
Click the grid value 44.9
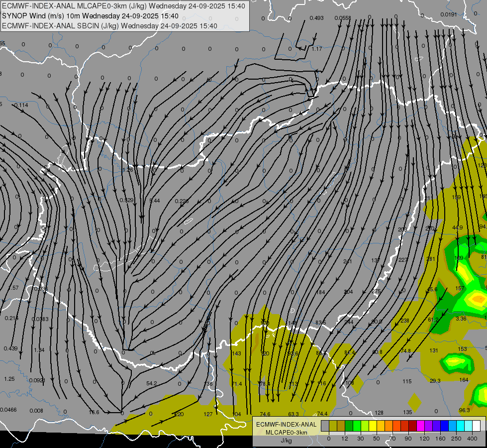point(458,227)
